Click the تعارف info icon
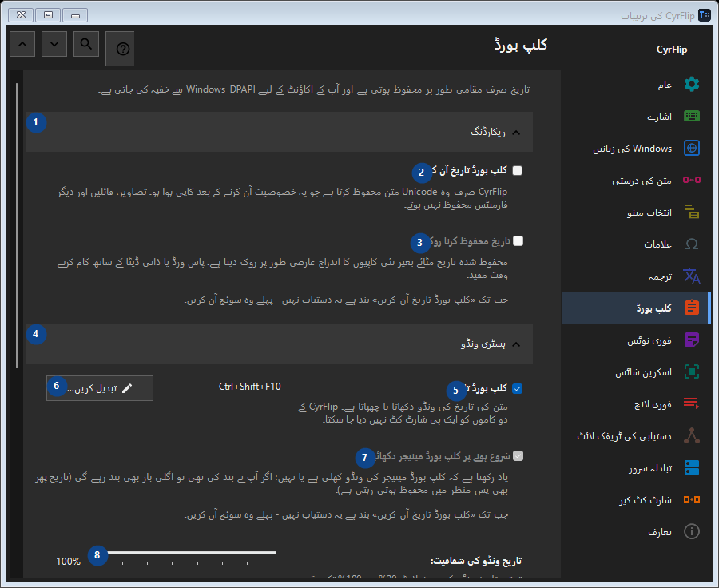The width and height of the screenshot is (719, 588). (692, 531)
